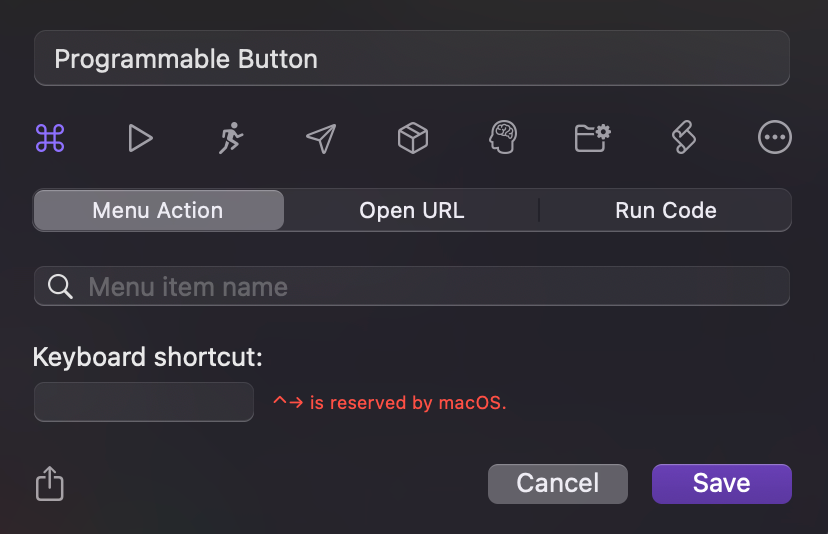Open the more options ellipsis icon
The height and width of the screenshot is (534, 828).
pyautogui.click(x=775, y=138)
